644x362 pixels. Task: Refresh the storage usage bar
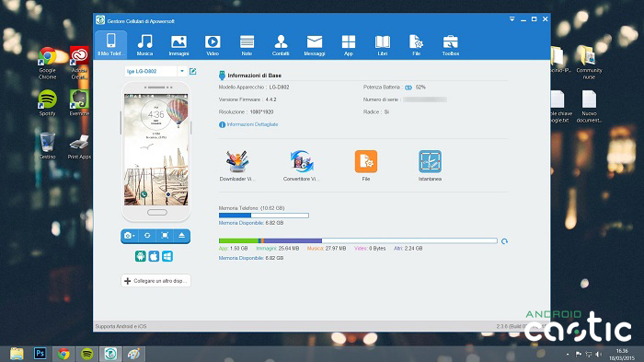pos(504,241)
